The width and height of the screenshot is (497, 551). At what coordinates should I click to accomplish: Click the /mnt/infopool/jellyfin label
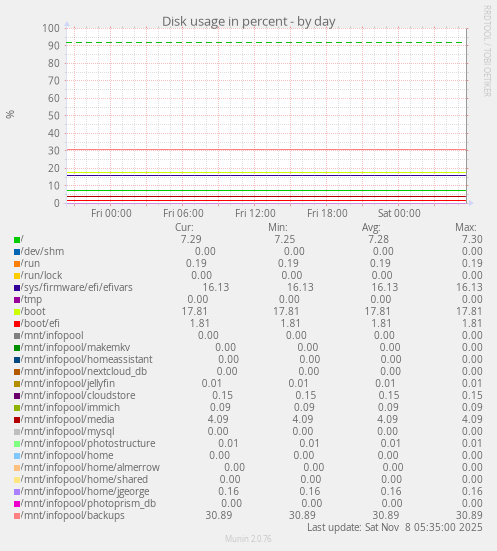(68, 384)
